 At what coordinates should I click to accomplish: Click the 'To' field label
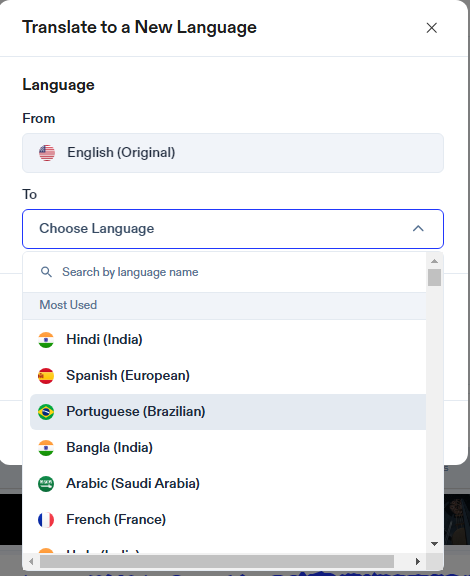(x=30, y=194)
